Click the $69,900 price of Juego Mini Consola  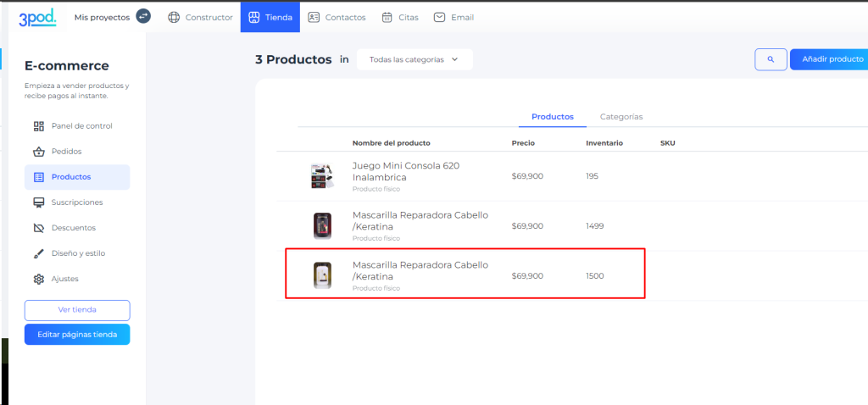pos(527,176)
